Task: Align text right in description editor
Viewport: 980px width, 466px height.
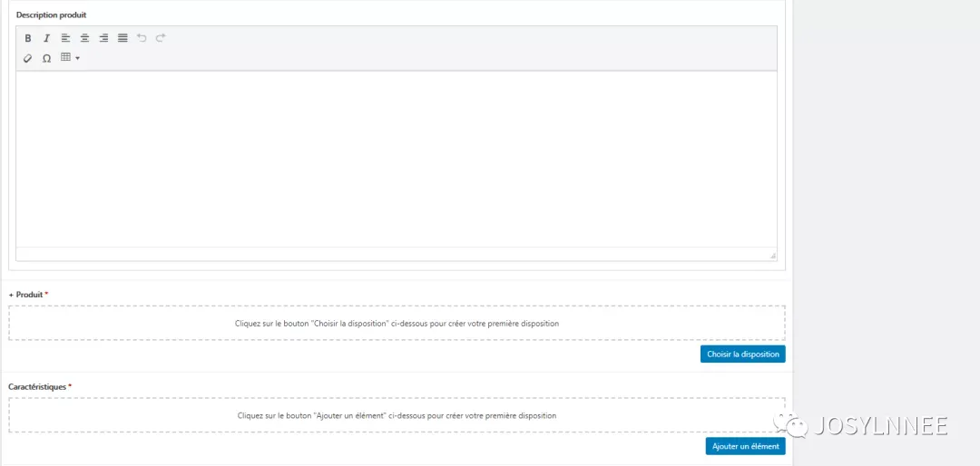Action: tap(103, 38)
